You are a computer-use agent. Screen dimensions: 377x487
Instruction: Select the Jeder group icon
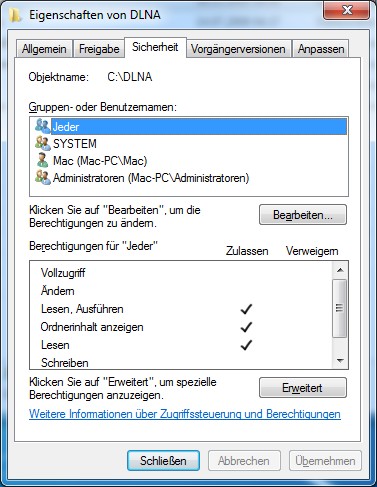(42, 126)
